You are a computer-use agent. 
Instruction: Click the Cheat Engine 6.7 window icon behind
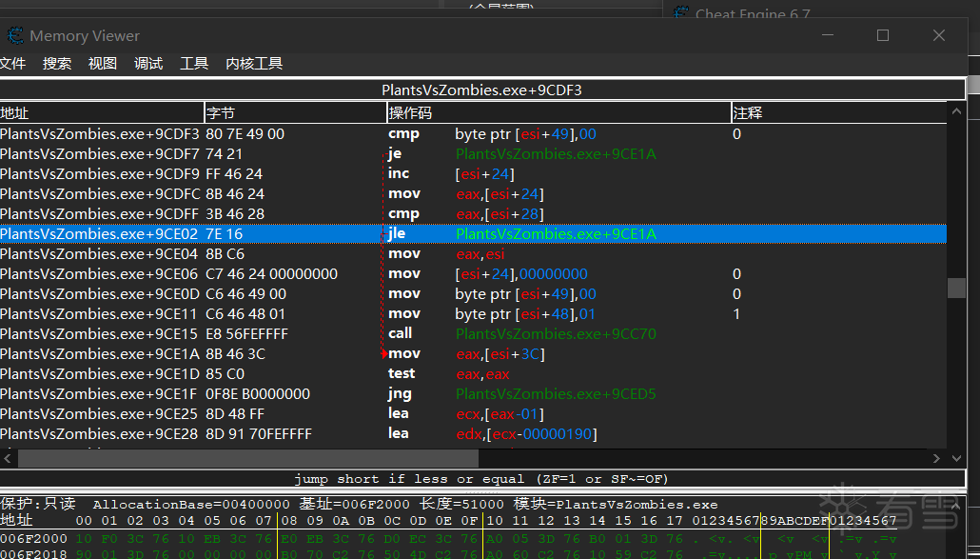681,12
